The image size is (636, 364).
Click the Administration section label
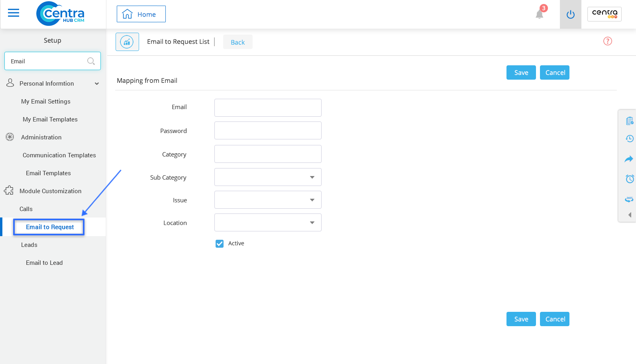[41, 137]
